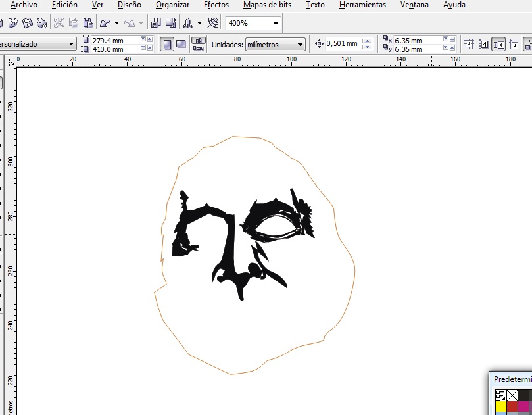
Task: Click the Undo arrow icon
Action: [x=105, y=23]
